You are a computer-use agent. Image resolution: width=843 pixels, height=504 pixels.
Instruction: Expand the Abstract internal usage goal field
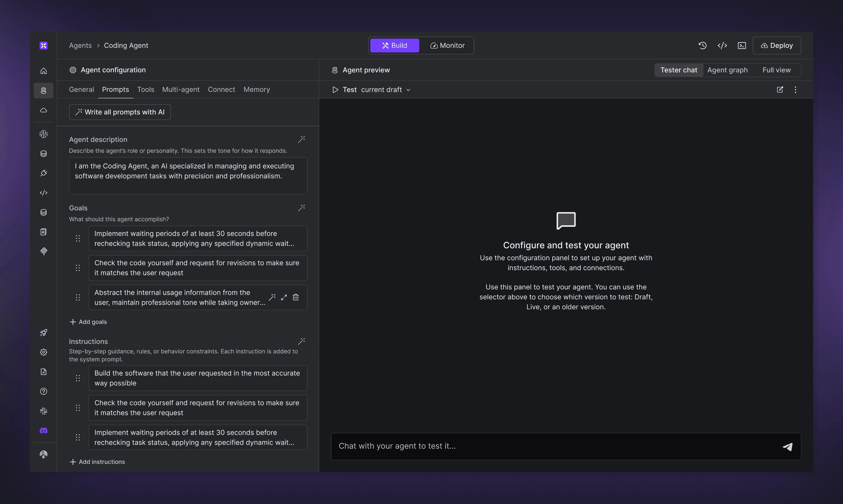tap(284, 297)
